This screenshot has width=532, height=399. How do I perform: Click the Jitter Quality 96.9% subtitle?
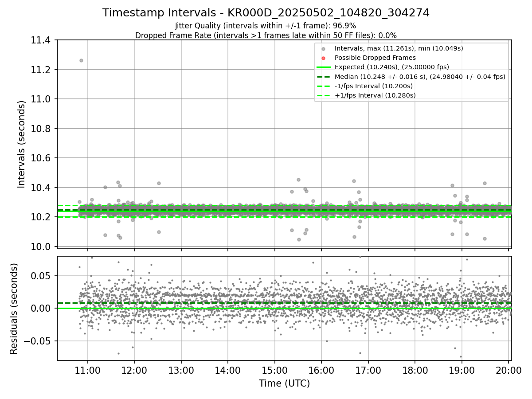266,26
